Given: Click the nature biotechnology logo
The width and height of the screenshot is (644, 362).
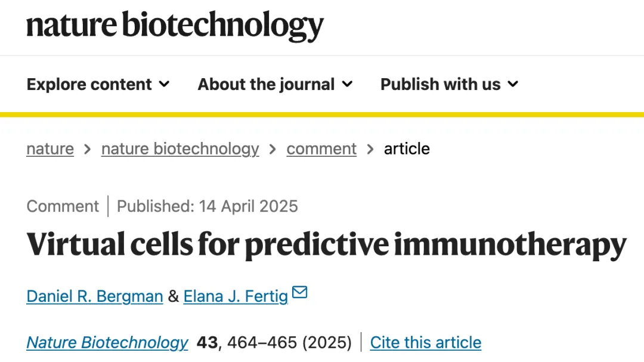Looking at the screenshot, I should [x=175, y=26].
